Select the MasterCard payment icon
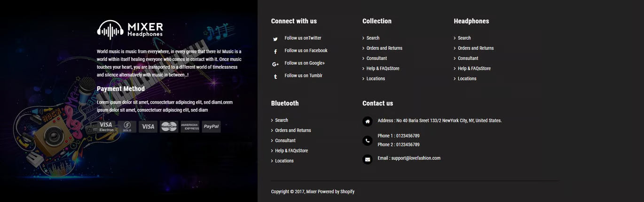 tap(169, 127)
